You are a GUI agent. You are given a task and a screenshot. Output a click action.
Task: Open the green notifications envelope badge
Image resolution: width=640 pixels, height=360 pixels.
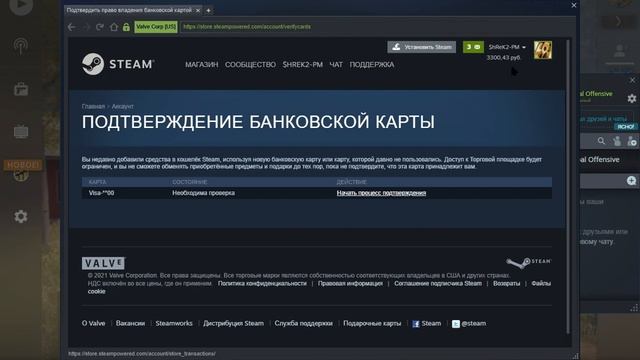click(x=473, y=47)
